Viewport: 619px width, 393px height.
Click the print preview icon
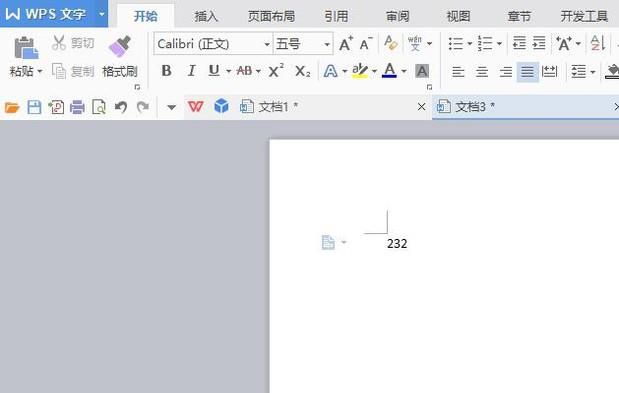point(99,107)
